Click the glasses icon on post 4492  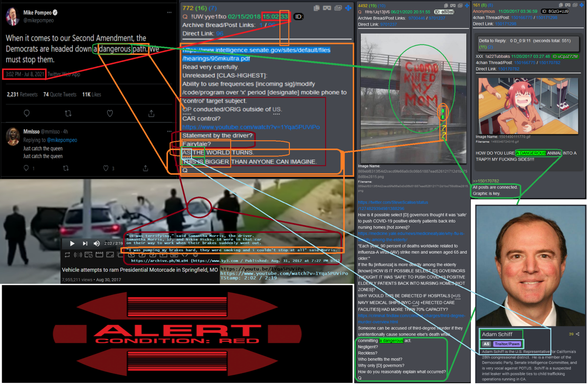click(x=453, y=6)
